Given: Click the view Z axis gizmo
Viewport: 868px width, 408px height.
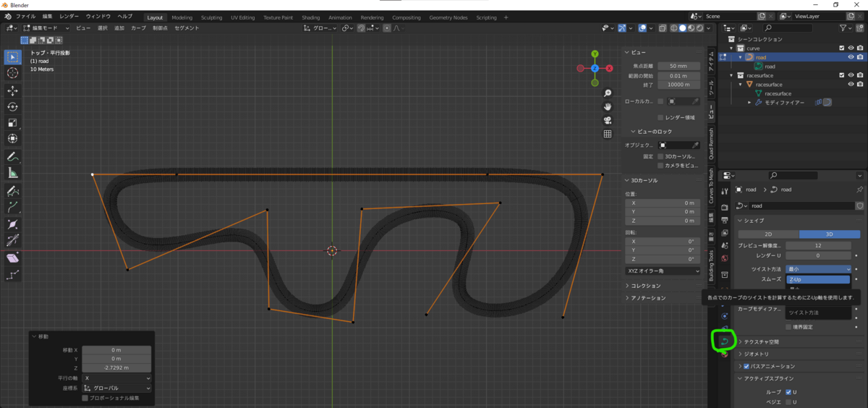Looking at the screenshot, I should pos(594,68).
